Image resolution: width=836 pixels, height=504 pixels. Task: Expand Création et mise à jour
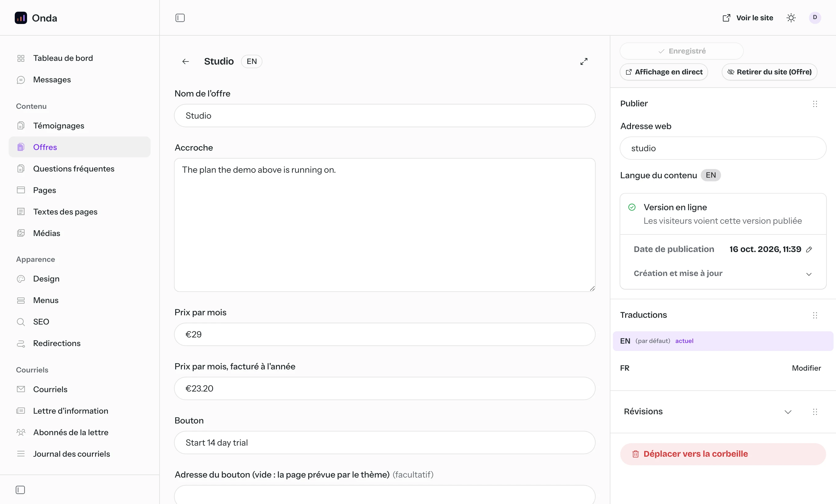pos(723,274)
